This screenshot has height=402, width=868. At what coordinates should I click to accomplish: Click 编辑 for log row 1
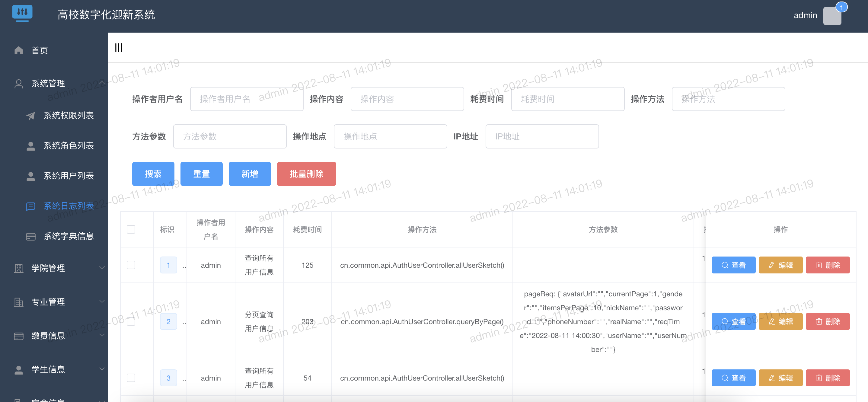tap(781, 265)
